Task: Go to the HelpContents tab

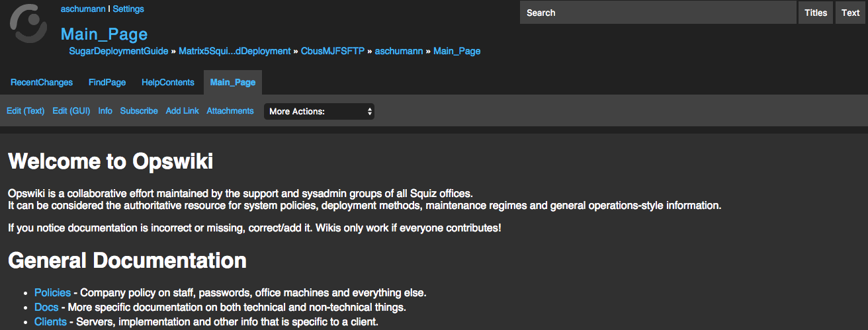Action: pos(168,83)
